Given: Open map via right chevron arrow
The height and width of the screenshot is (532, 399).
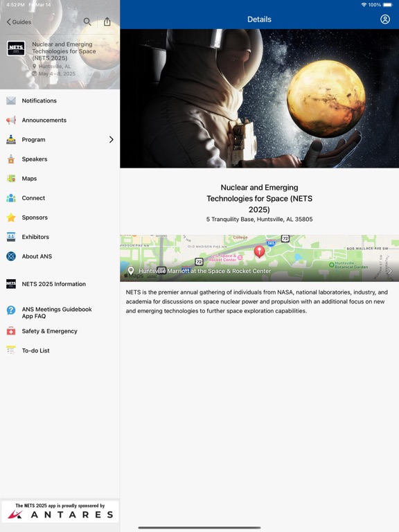Looking at the screenshot, I should pyautogui.click(x=390, y=271).
